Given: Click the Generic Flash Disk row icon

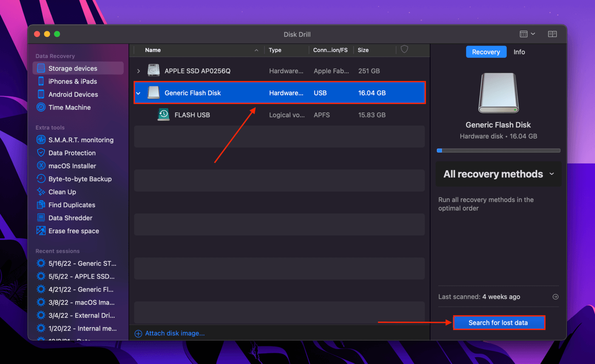Looking at the screenshot, I should click(x=153, y=93).
